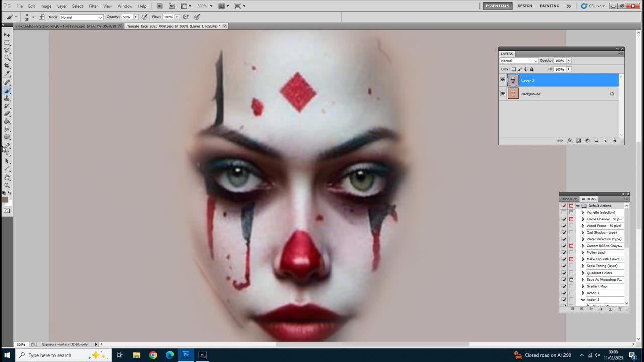
Task: Select the Paint Bucket tool
Action: pos(7,121)
